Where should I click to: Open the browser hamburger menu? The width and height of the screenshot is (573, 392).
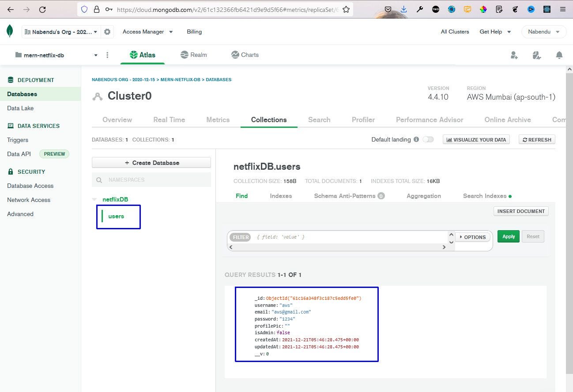click(x=562, y=9)
